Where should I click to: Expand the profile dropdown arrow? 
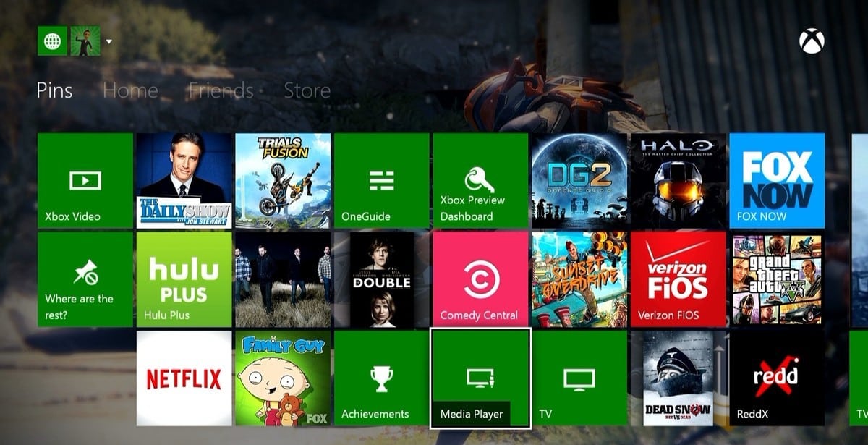click(x=109, y=41)
